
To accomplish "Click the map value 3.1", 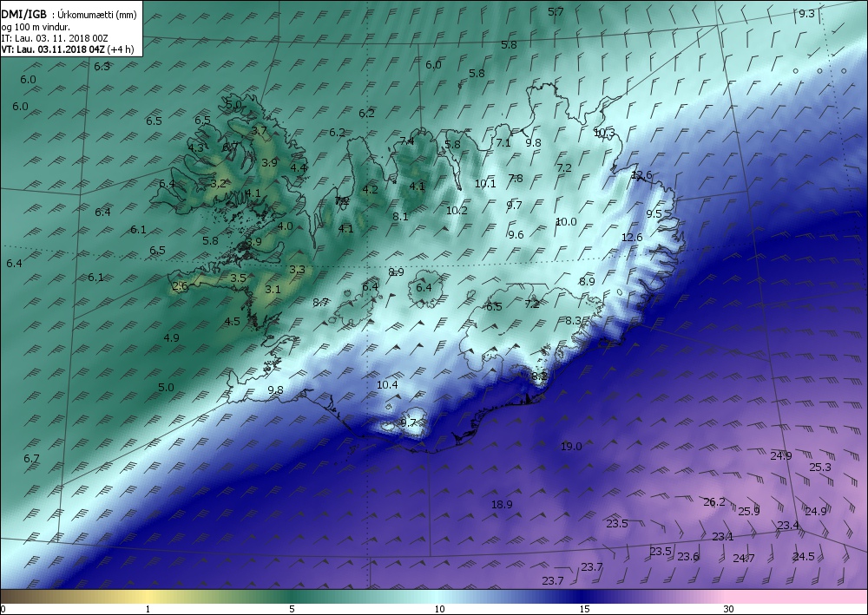I will coord(273,289).
